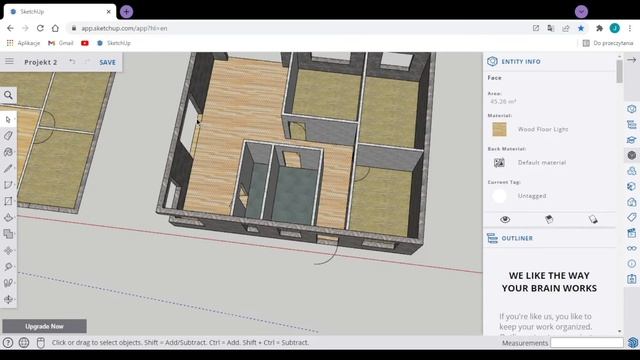Viewport: 640px width, 360px height.
Task: Activate the Orbit tool
Action: point(8,299)
